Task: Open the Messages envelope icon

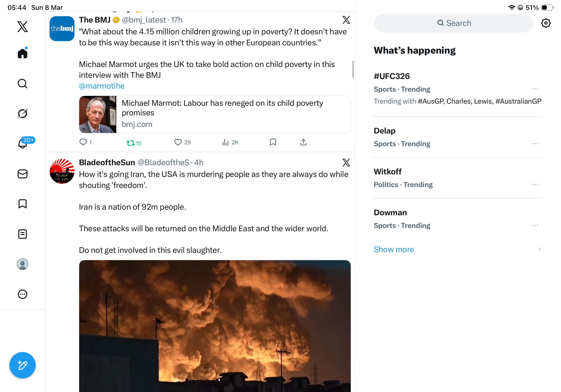Action: 23,174
